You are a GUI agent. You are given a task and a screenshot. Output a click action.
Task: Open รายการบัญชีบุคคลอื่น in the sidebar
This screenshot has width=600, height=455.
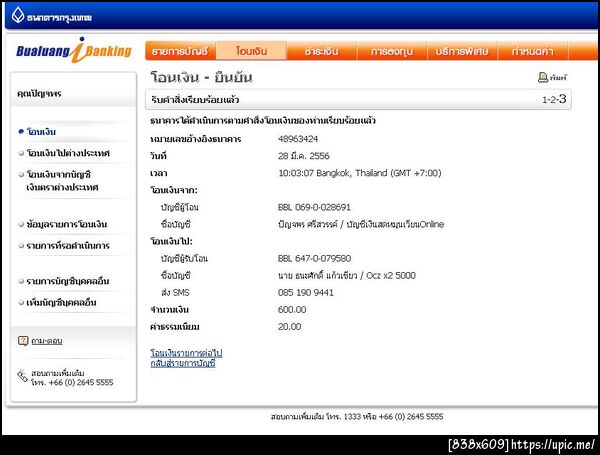pyautogui.click(x=68, y=281)
